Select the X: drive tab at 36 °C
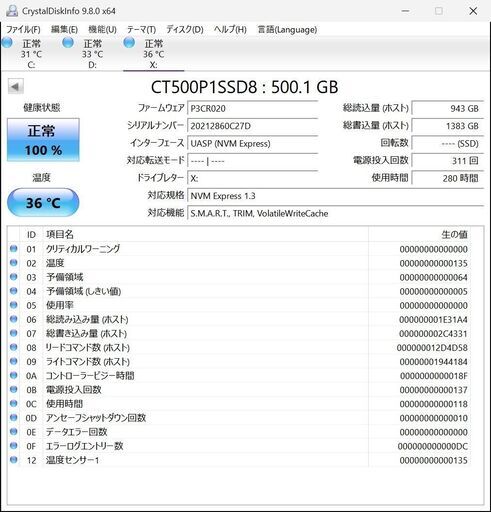This screenshot has width=491, height=512. pyautogui.click(x=153, y=53)
